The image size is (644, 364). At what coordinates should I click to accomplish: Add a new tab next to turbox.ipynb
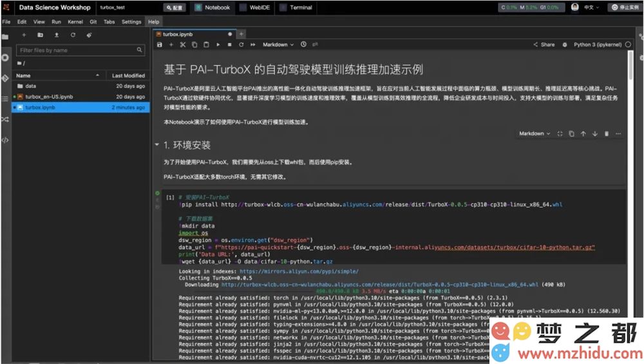pos(241,34)
